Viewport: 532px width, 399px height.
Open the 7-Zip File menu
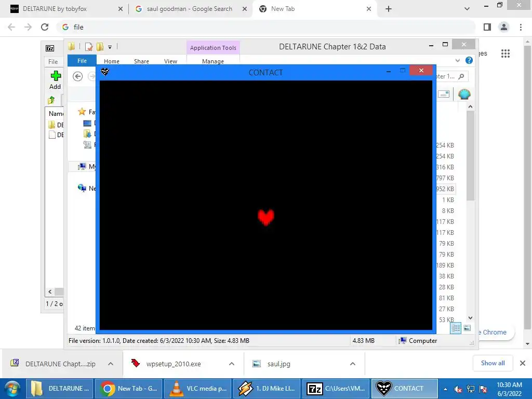(53, 61)
